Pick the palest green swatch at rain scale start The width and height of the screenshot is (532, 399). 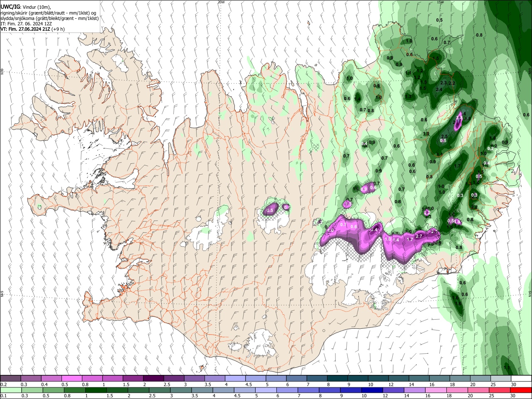[10, 389]
